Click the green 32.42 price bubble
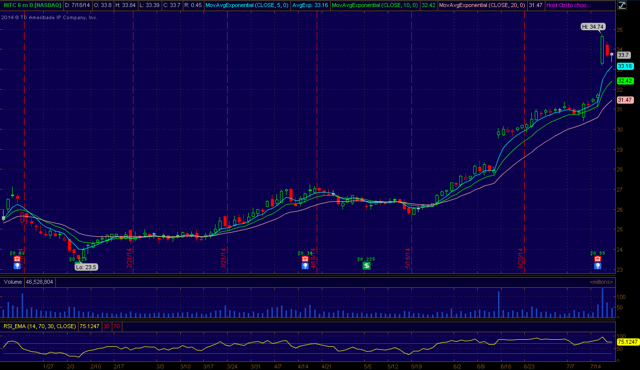This screenshot has width=640, height=370. [625, 81]
